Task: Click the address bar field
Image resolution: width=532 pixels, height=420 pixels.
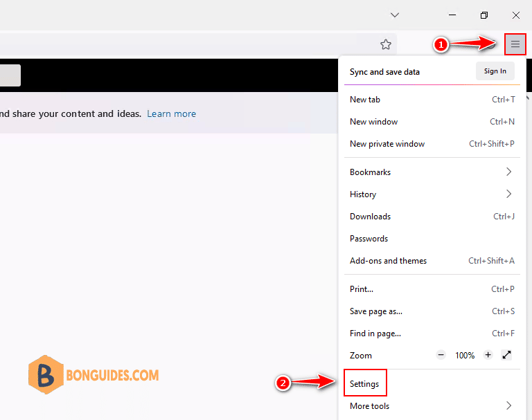Action: point(198,44)
